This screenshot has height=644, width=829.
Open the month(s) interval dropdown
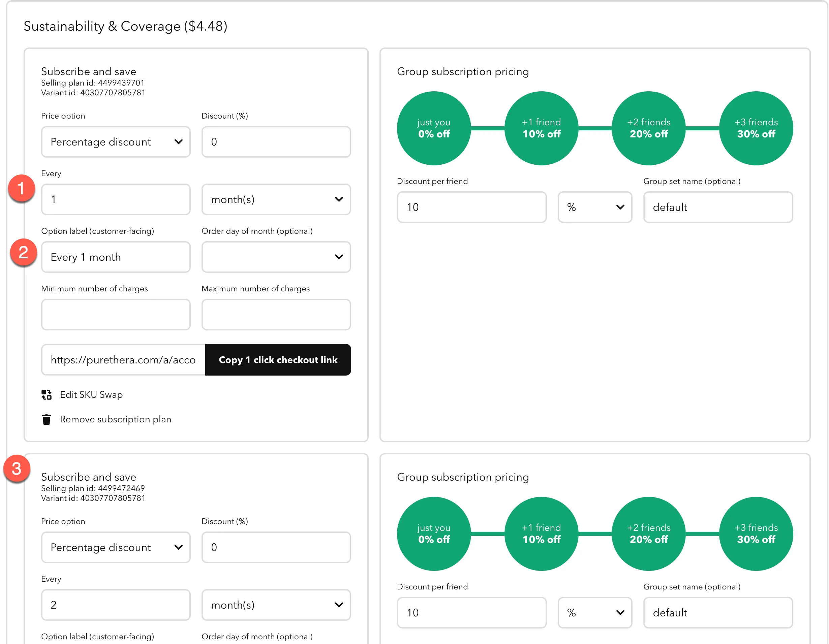[276, 199]
